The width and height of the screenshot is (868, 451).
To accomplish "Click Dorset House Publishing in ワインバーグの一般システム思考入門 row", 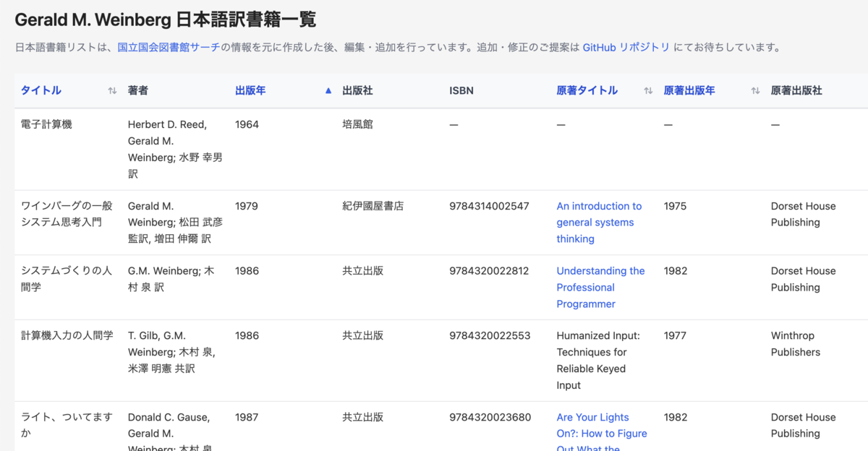I will [804, 214].
